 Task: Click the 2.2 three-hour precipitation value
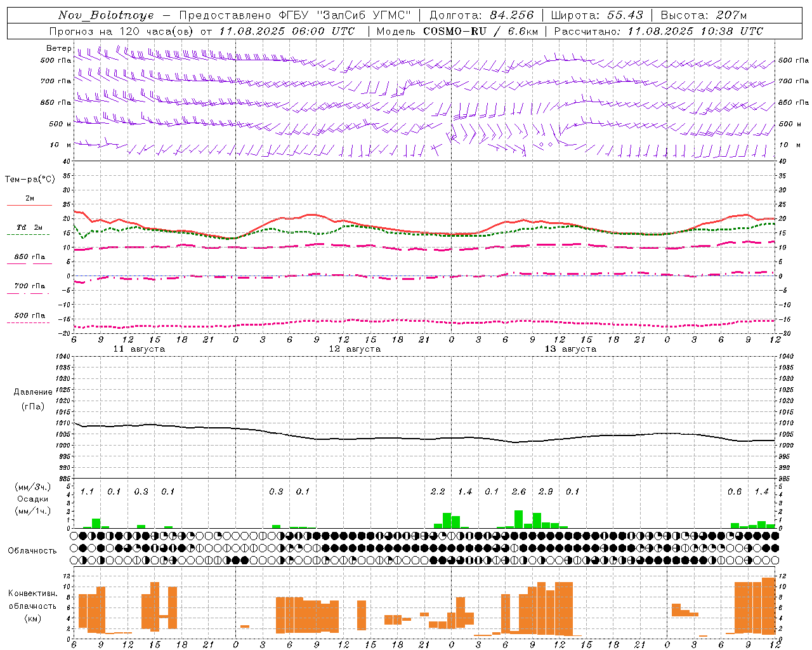tap(438, 491)
